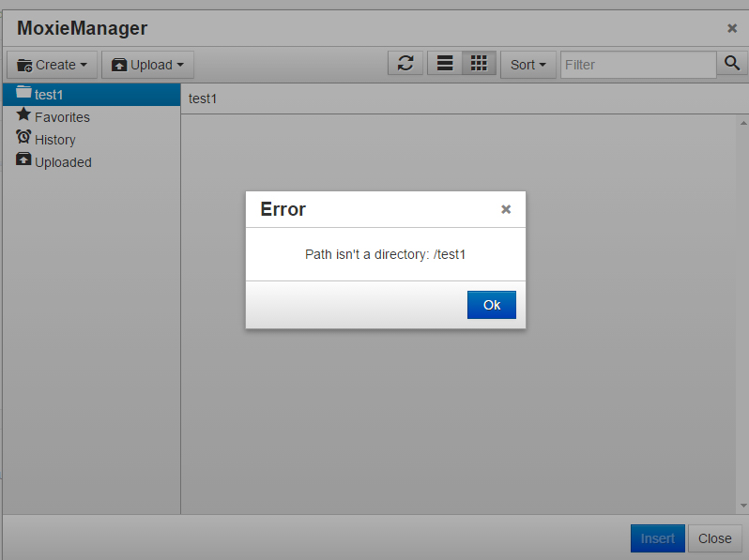
Task: Switch to thumbnail grid view
Action: coord(479,64)
